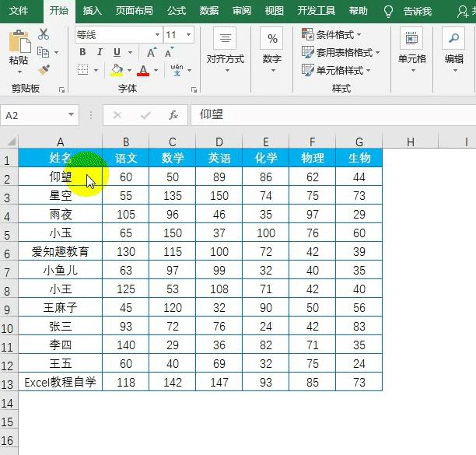
Task: Toggle Bold formatting
Action: [82, 52]
